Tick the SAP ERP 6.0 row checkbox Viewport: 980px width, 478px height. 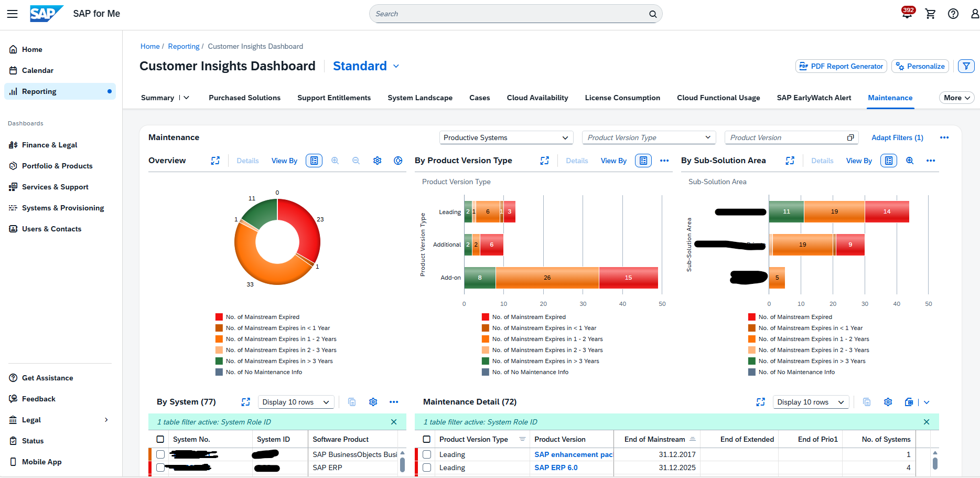[427, 468]
